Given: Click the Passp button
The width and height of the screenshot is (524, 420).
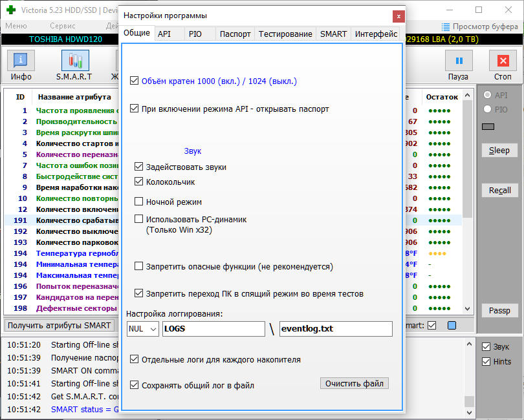Looking at the screenshot, I should click(x=499, y=311).
